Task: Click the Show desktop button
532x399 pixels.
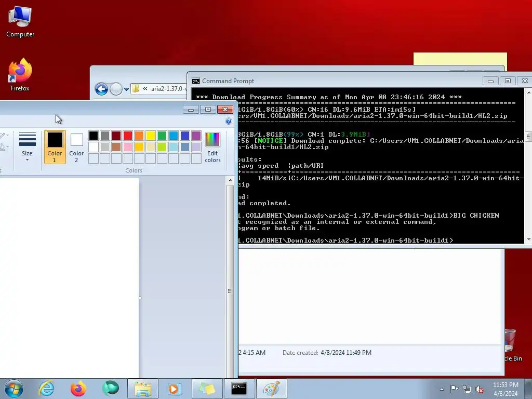Action: [528, 389]
